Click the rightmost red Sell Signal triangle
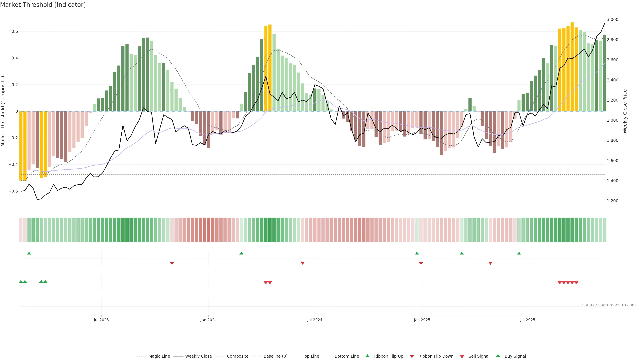Viewport: 644px width, 362px height. pyautogui.click(x=576, y=283)
